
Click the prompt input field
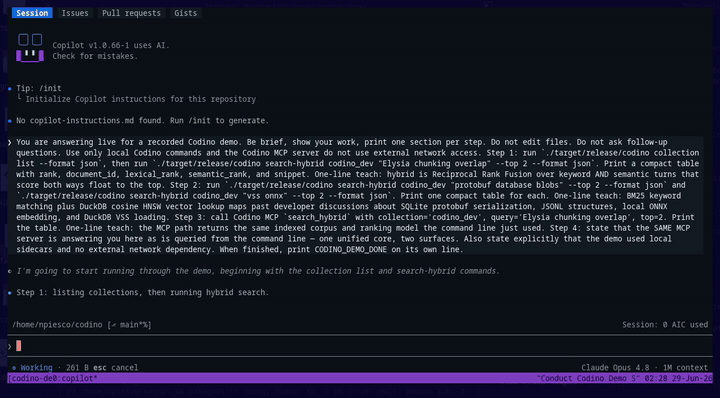pos(360,346)
